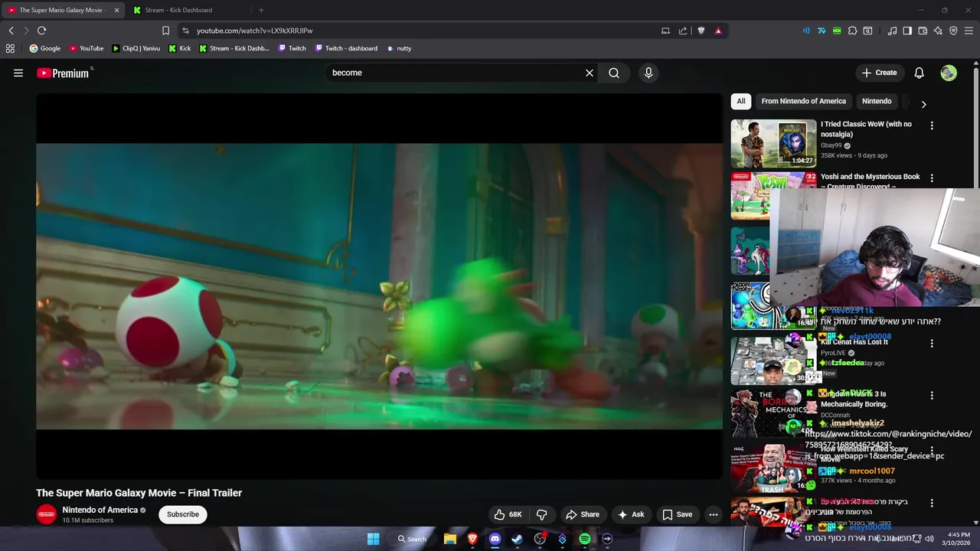Go back in browser history
This screenshot has width=980, height=551.
tap(11, 31)
